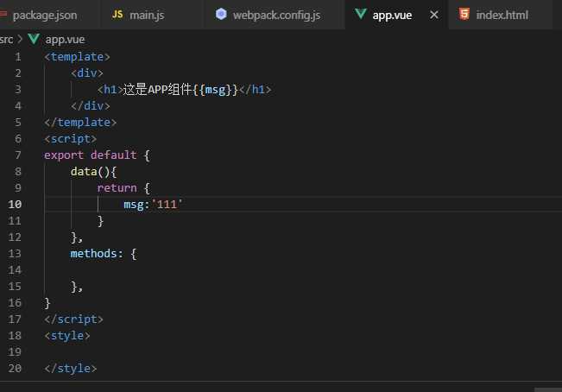Click the export keyword on line 7
The height and width of the screenshot is (392, 562).
tap(64, 155)
